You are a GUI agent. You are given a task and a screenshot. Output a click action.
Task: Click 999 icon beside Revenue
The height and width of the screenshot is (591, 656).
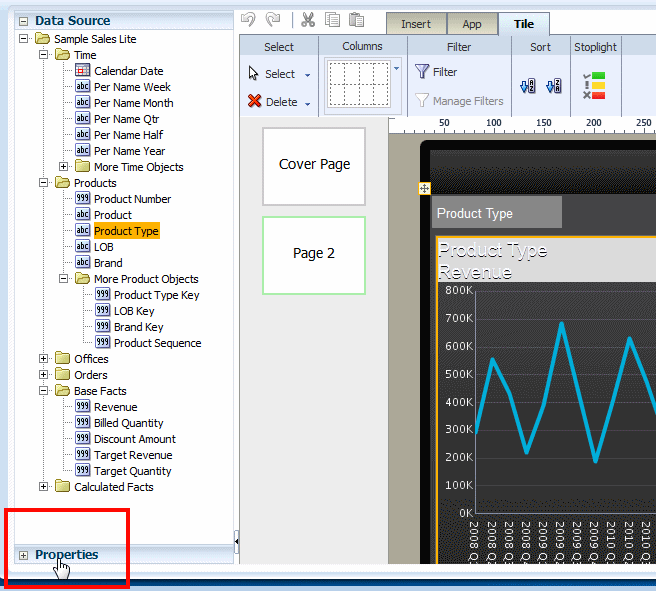point(82,406)
